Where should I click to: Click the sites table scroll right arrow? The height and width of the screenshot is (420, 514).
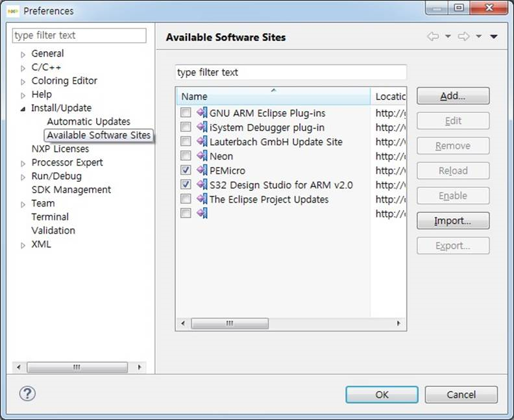click(x=398, y=323)
